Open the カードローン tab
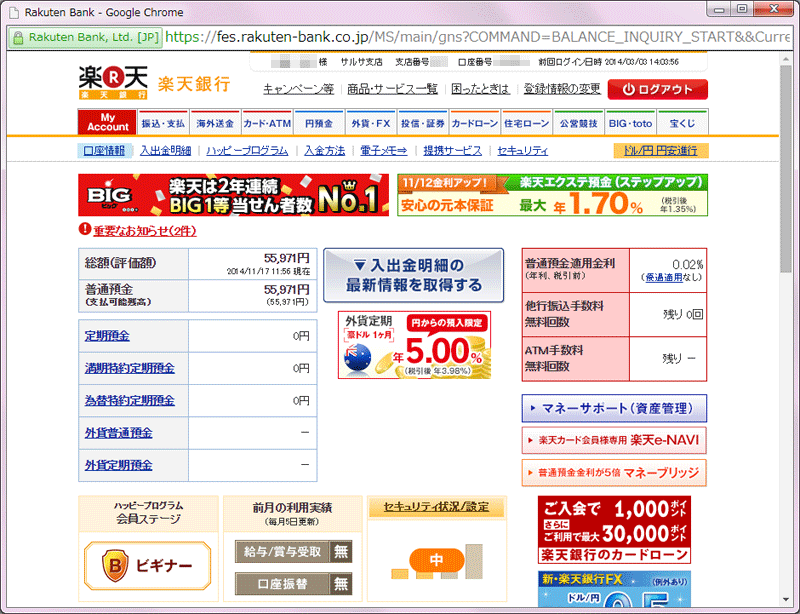800x614 pixels. click(475, 123)
